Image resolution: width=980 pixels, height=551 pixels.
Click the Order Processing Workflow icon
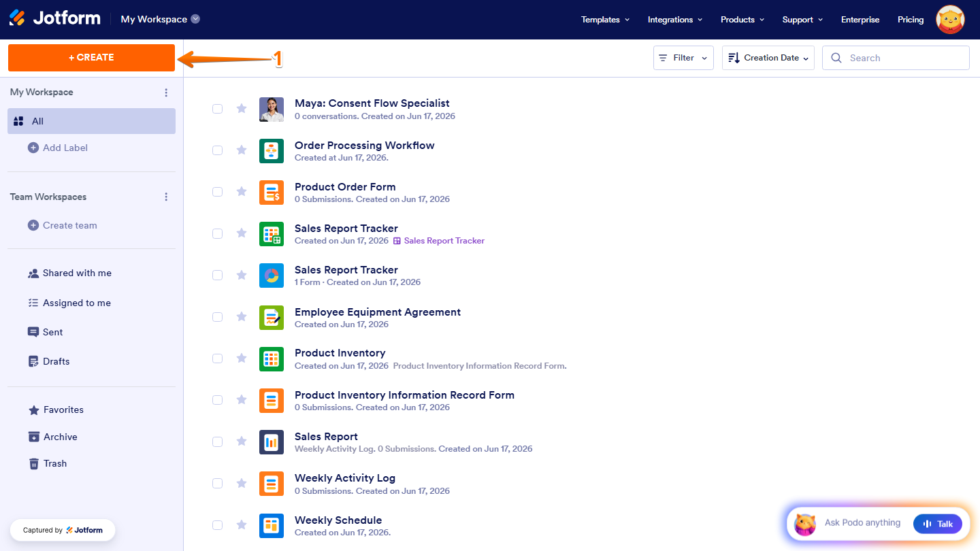click(x=272, y=151)
